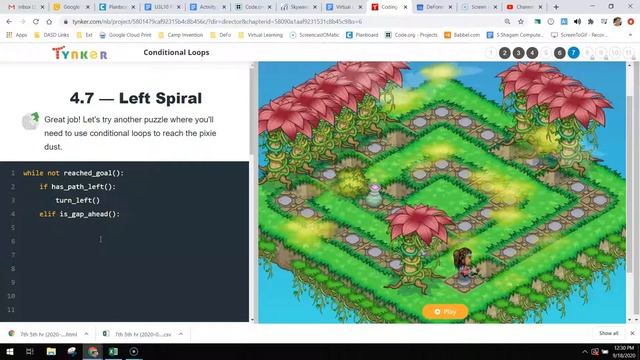This screenshot has width=640, height=360.
Task: Go to level 5 in the progress bar
Action: click(x=546, y=53)
